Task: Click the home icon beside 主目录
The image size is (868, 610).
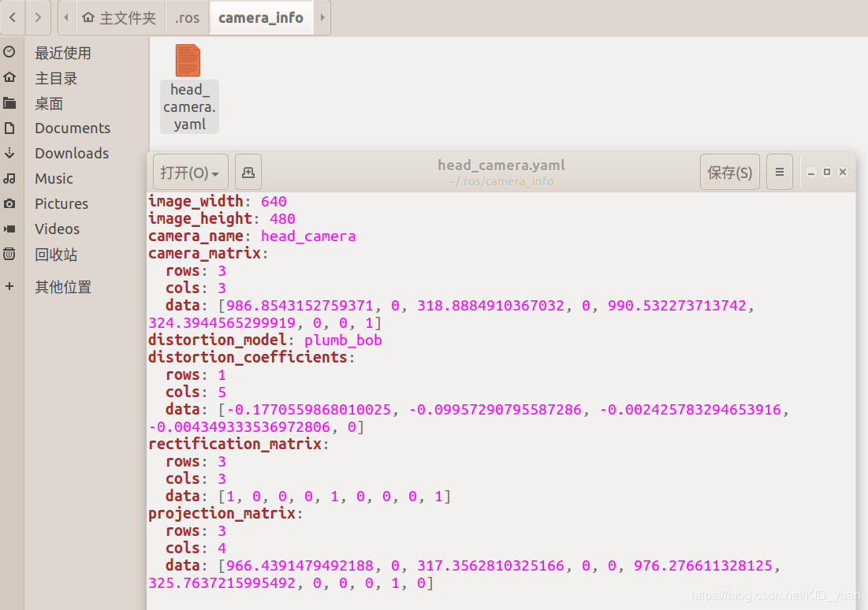Action: pyautogui.click(x=9, y=77)
